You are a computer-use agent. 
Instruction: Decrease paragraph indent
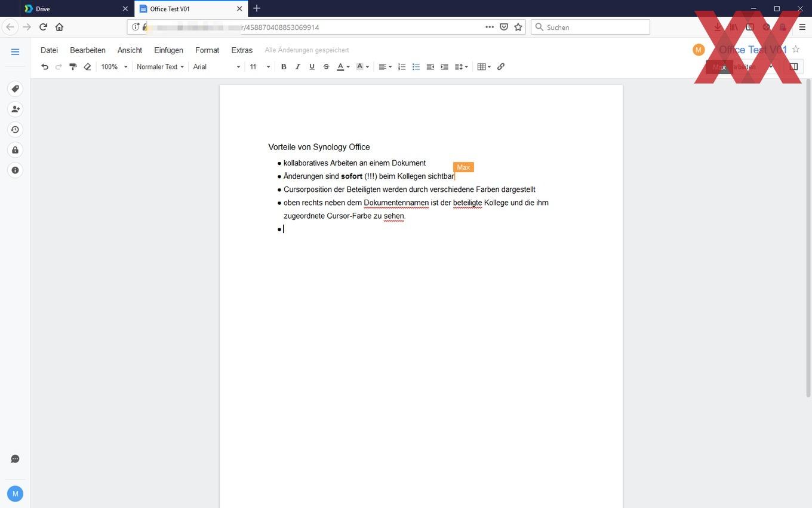coord(430,67)
